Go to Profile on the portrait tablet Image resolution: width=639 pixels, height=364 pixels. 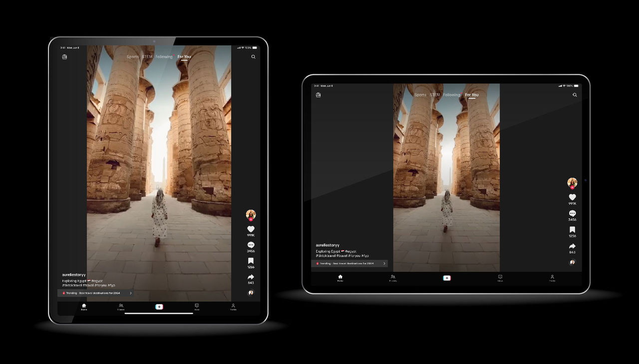233,306
